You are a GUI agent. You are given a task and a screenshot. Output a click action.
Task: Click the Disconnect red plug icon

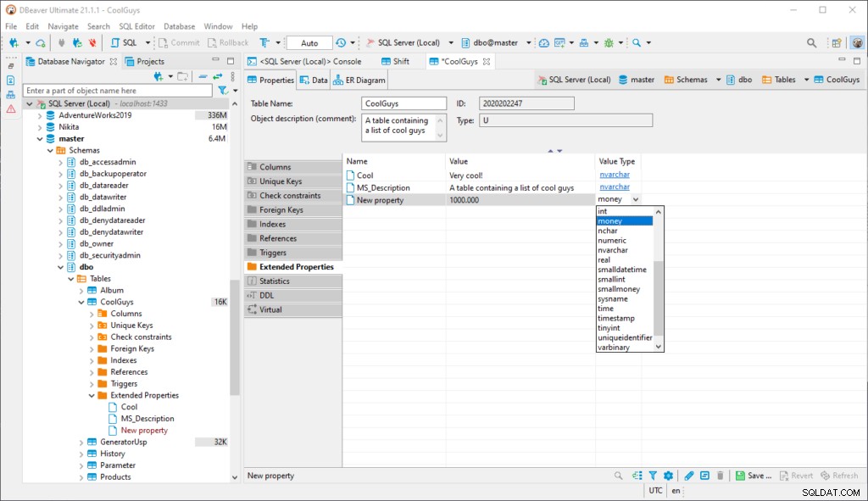coord(92,42)
